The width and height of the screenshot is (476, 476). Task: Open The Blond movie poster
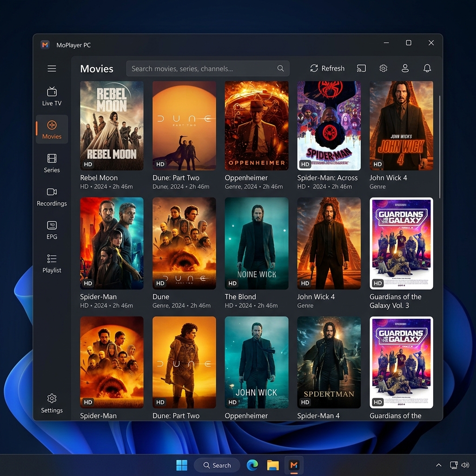tap(257, 244)
